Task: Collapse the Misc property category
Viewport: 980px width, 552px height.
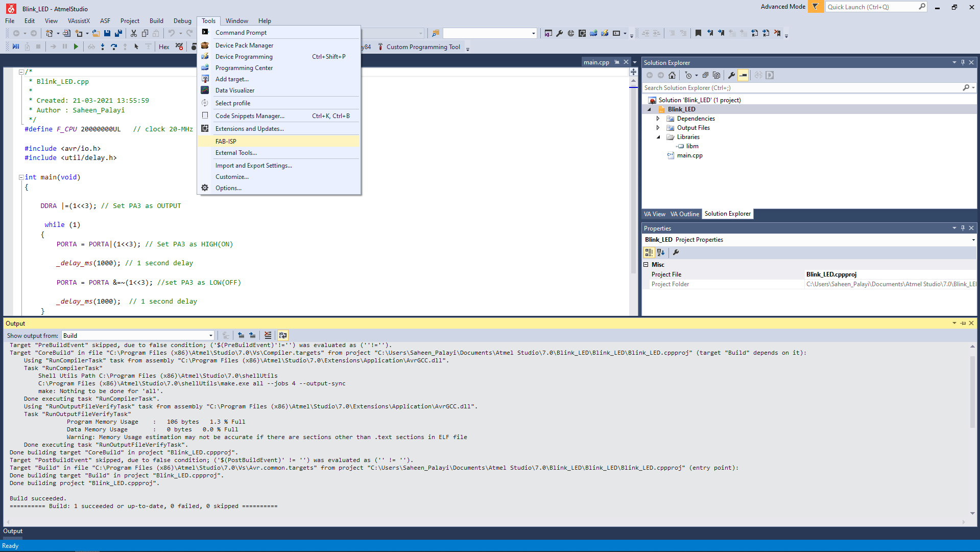Action: (x=646, y=265)
